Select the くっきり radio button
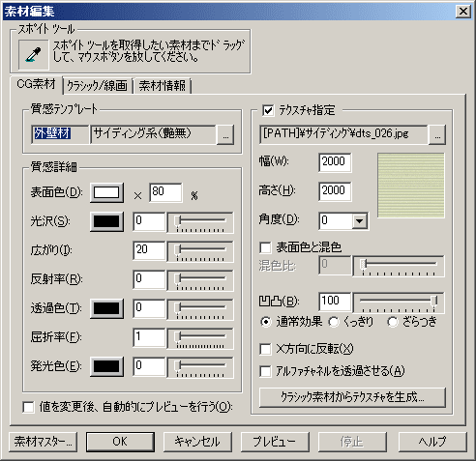The height and width of the screenshot is (461, 476). (x=334, y=322)
